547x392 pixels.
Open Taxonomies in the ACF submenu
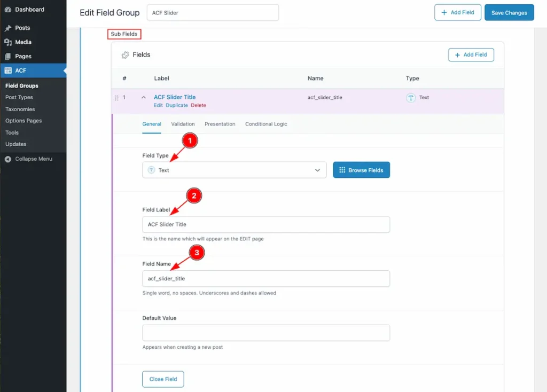(x=20, y=109)
